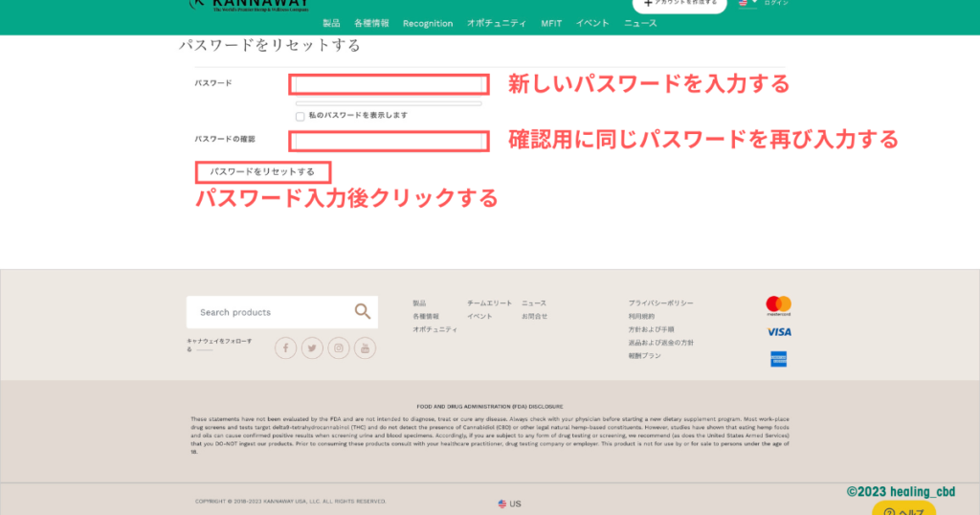This screenshot has width=980, height=515.
Task: Open the 製品 menu in top navigation
Action: click(331, 23)
